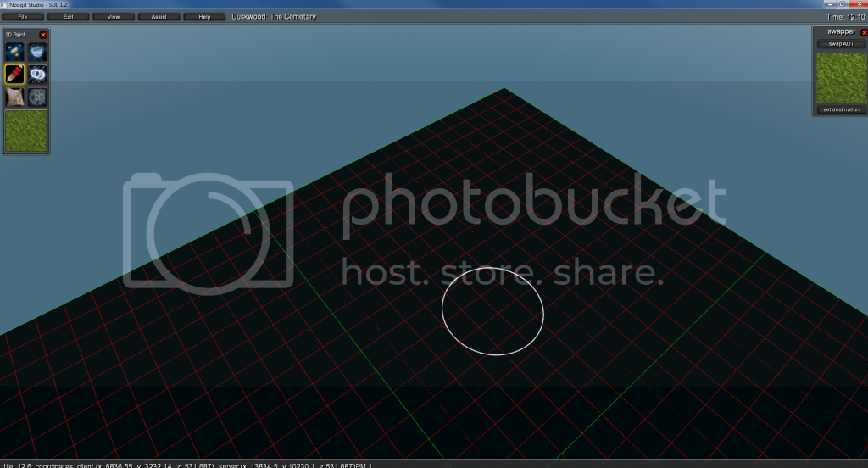The height and width of the screenshot is (468, 868).
Task: Select the glowing rings hole tool
Action: pyautogui.click(x=37, y=75)
